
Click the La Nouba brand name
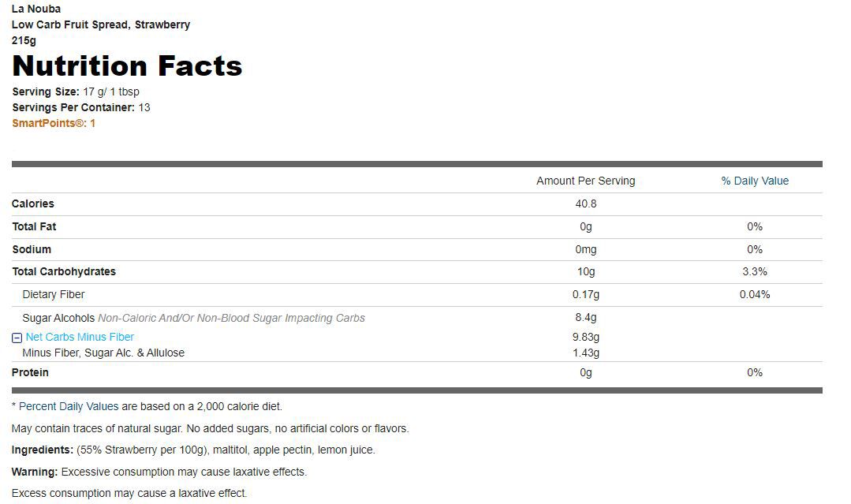(36, 9)
